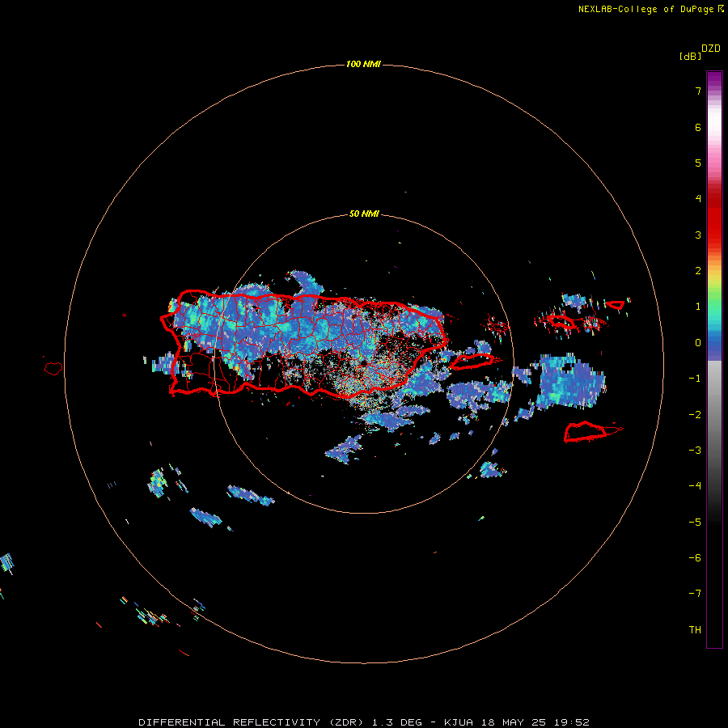Click the 7 value on the color scale
Screen dimensions: 728x728
[698, 91]
